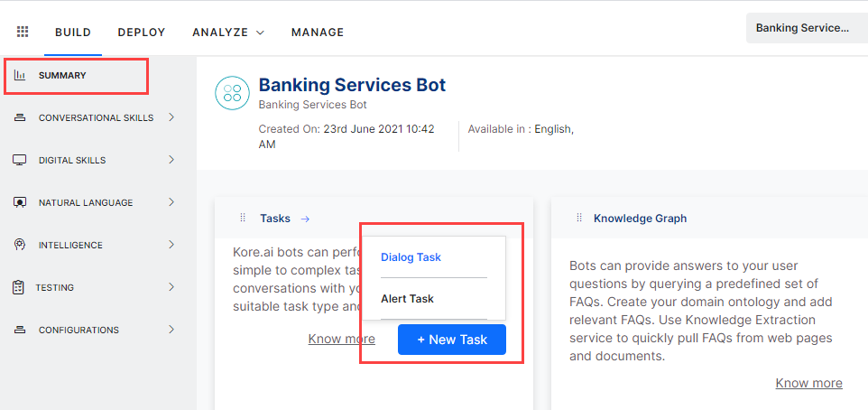The height and width of the screenshot is (410, 868).
Task: Click the Banking Services Bot logo icon
Action: tap(232, 92)
